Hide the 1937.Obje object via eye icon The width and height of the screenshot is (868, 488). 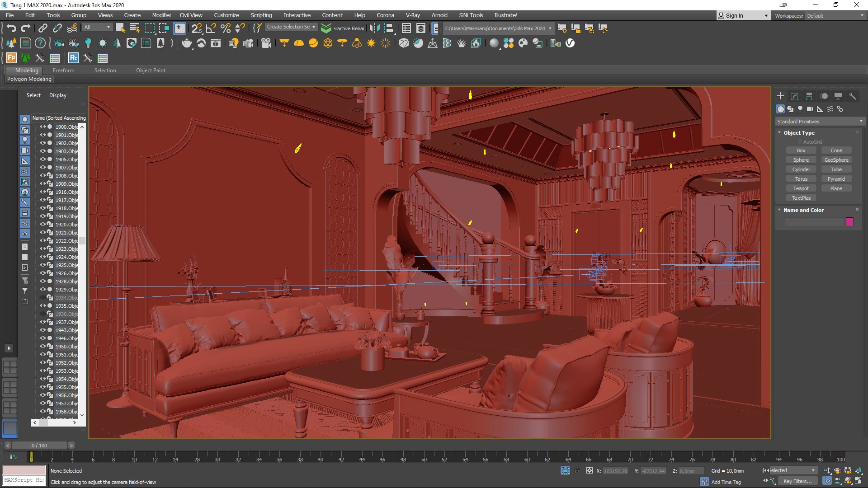(x=43, y=322)
